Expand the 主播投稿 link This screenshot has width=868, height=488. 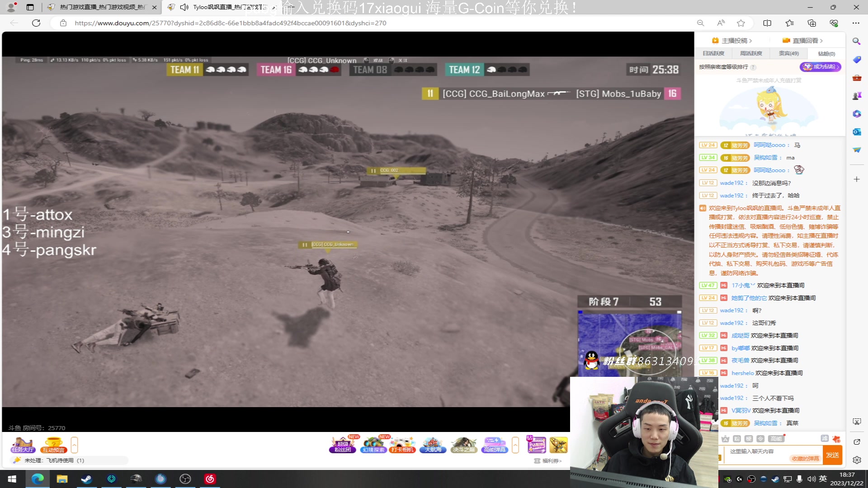(x=732, y=41)
